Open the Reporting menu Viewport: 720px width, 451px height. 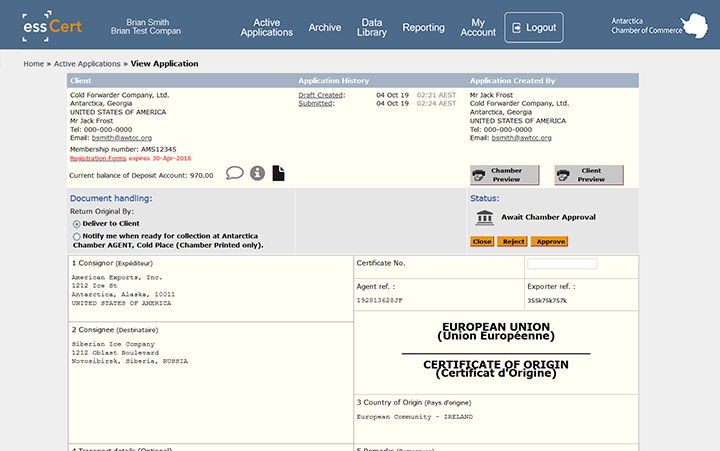click(x=423, y=28)
